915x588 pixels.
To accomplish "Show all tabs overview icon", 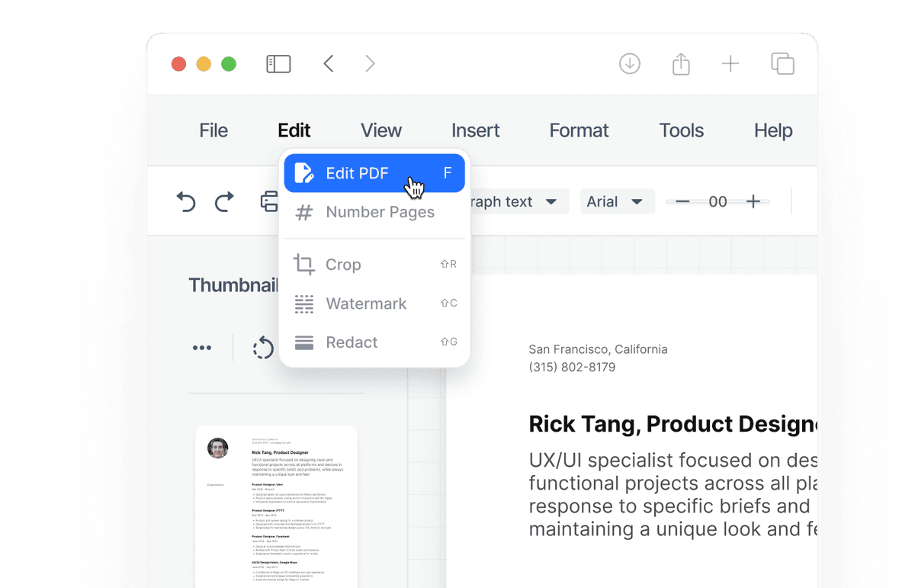I will pos(782,64).
